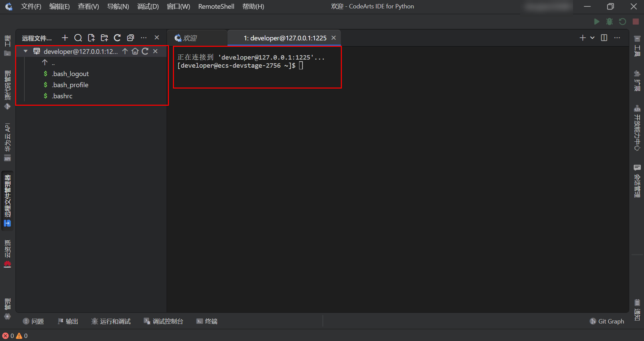Open the 通知 notifications sidebar item
644x341 pixels.
pyautogui.click(x=637, y=310)
